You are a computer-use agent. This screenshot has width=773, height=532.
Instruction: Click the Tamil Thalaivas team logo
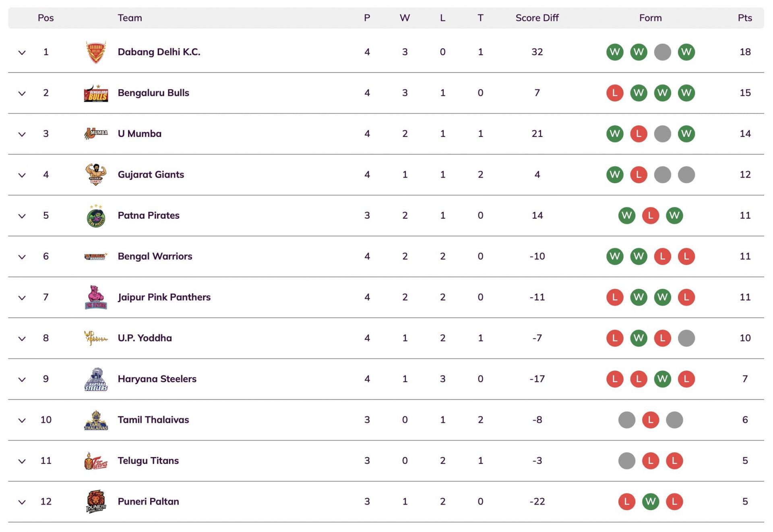[96, 420]
